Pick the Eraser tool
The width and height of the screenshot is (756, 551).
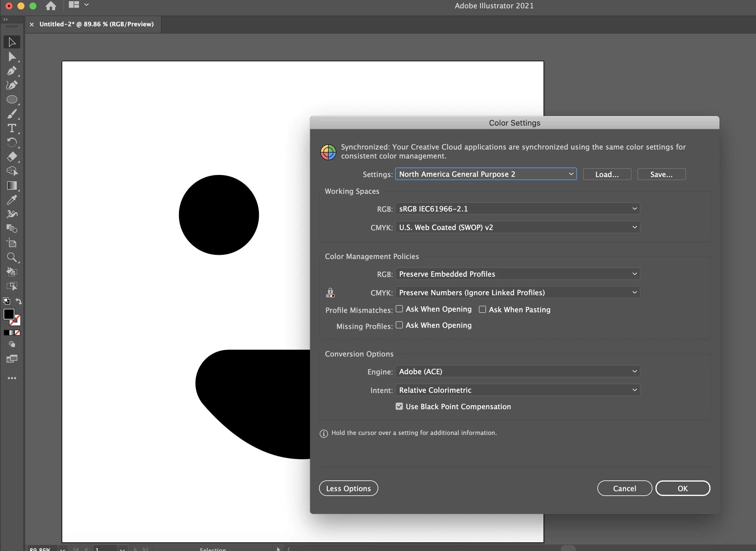[x=12, y=156]
